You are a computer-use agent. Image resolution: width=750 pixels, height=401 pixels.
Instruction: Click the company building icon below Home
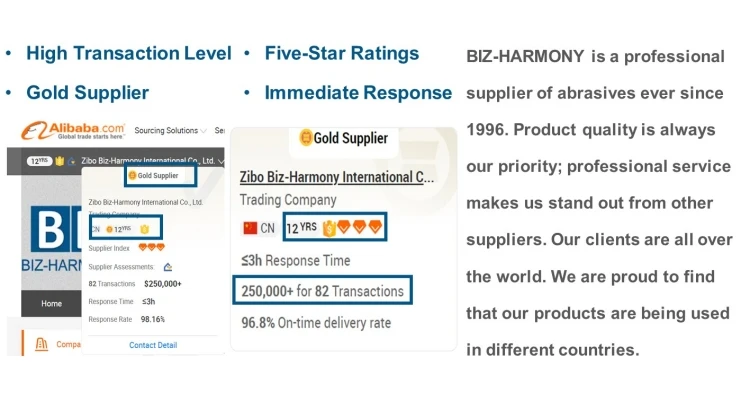coord(42,345)
